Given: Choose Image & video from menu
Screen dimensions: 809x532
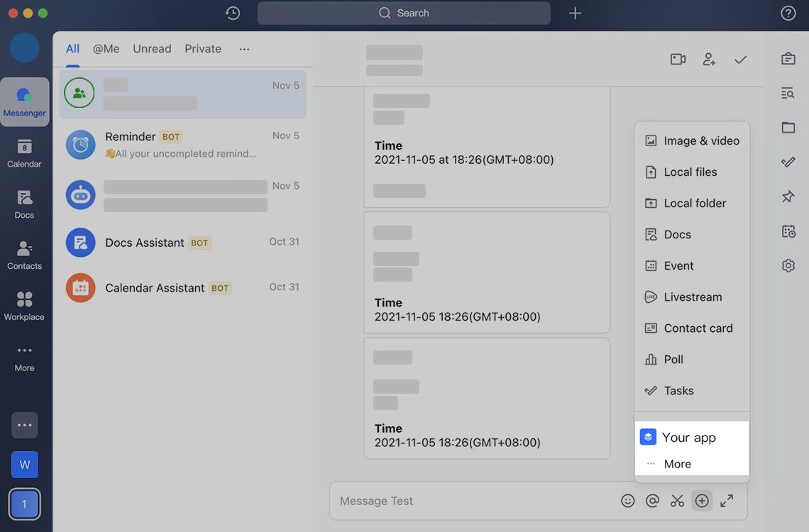Looking at the screenshot, I should pos(692,140).
